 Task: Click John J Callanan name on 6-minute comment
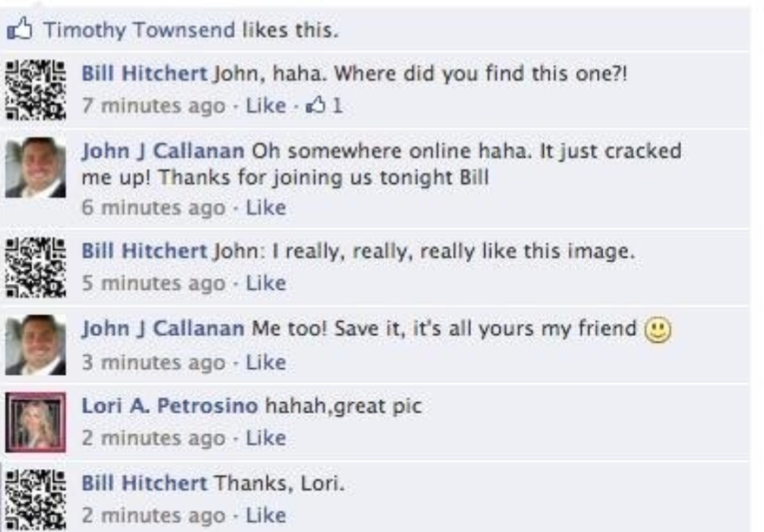point(163,151)
